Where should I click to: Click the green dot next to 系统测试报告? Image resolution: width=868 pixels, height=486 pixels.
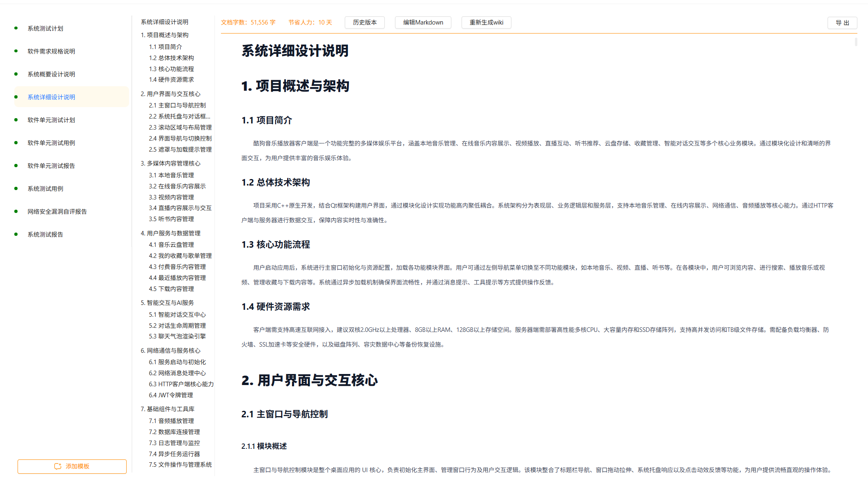pyautogui.click(x=16, y=234)
